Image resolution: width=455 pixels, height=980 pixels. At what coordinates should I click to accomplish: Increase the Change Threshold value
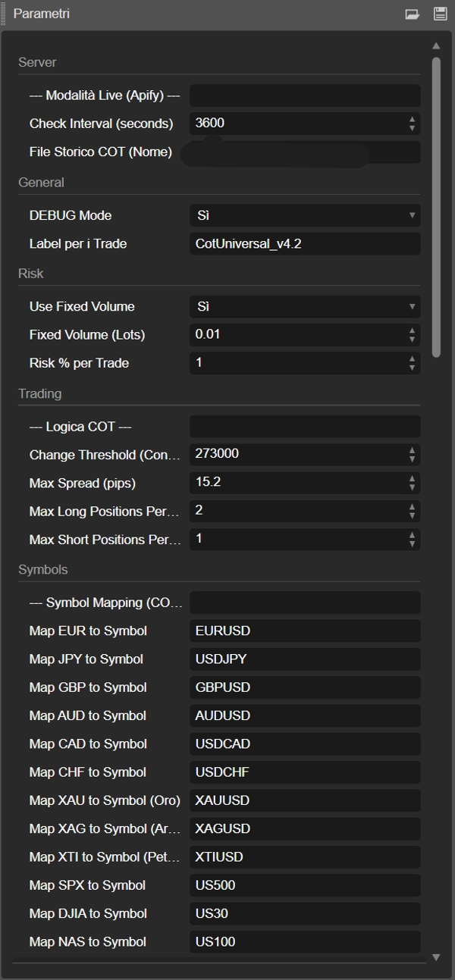(x=413, y=450)
